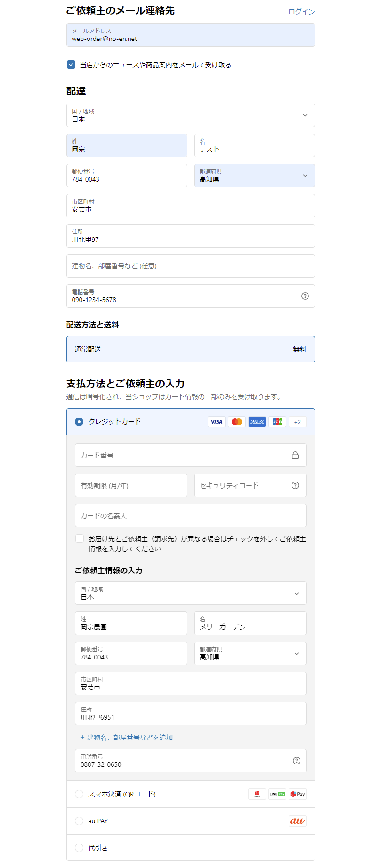Click the メールアドレス input field
The image size is (381, 868).
[191, 35]
